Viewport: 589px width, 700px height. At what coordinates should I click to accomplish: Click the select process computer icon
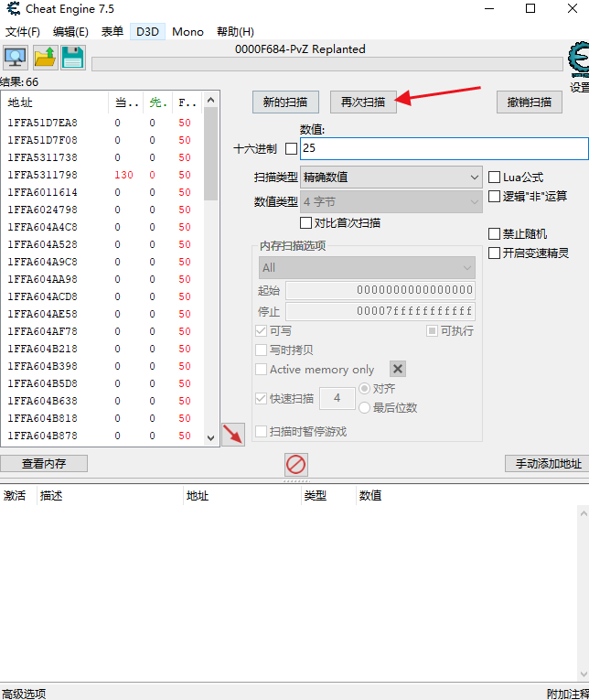tap(16, 59)
